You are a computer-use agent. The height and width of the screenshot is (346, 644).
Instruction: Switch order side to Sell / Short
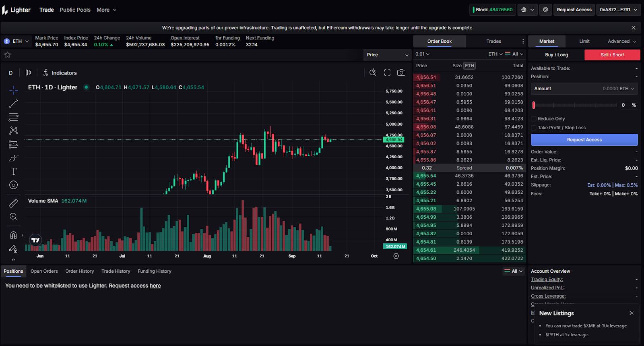click(612, 55)
